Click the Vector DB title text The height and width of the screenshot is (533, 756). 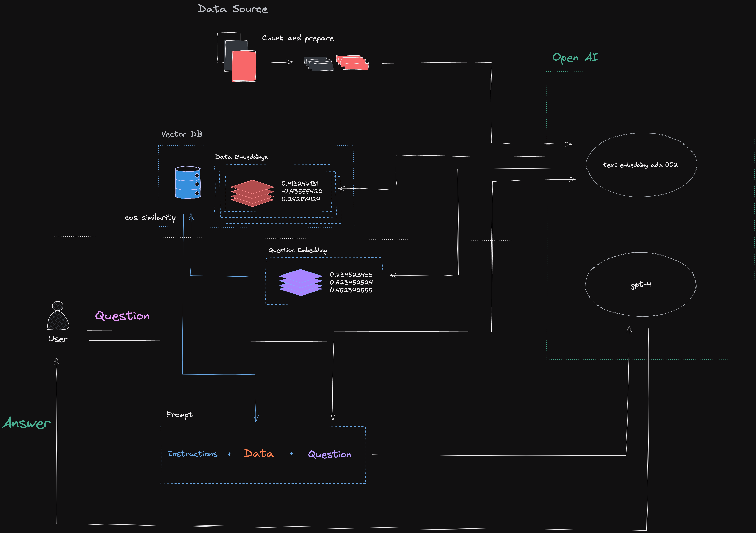182,134
